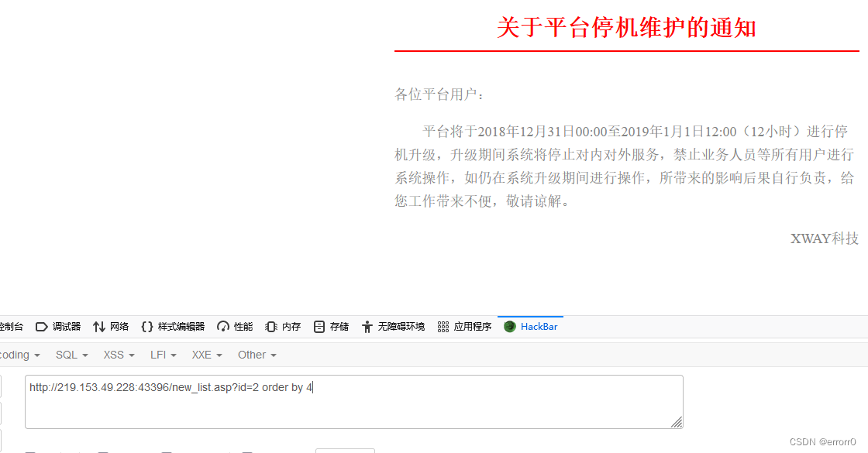Viewport: 868px width, 453px height.
Task: Switch to the 网络 network tab
Action: coord(111,327)
